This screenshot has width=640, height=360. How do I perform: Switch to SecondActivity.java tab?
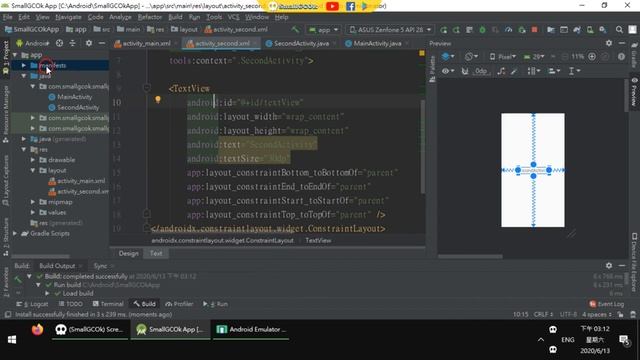pos(301,43)
